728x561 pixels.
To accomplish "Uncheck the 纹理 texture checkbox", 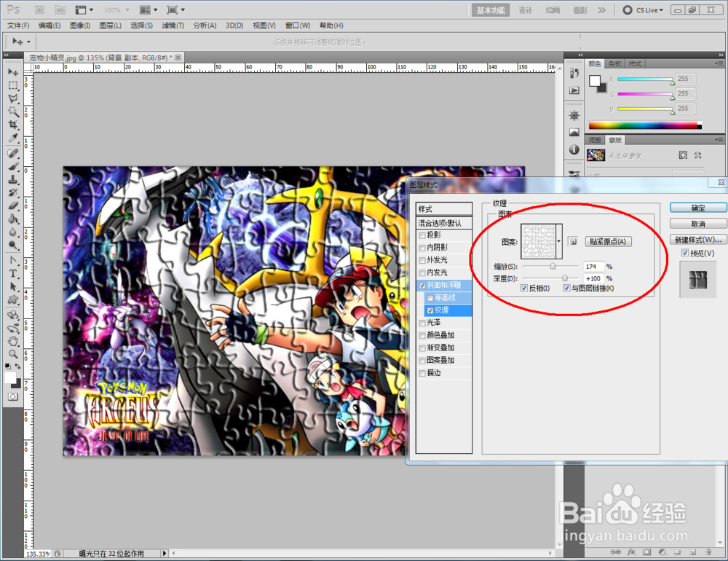I will point(430,310).
